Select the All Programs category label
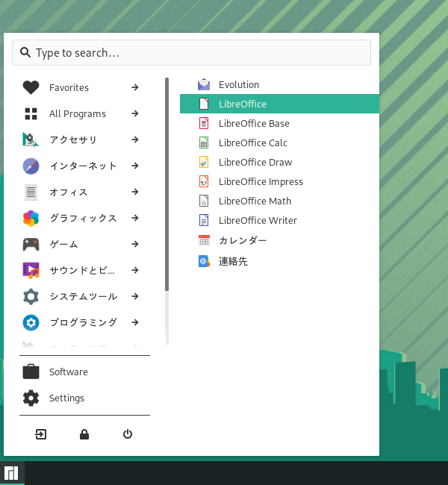448x485 pixels. [78, 114]
